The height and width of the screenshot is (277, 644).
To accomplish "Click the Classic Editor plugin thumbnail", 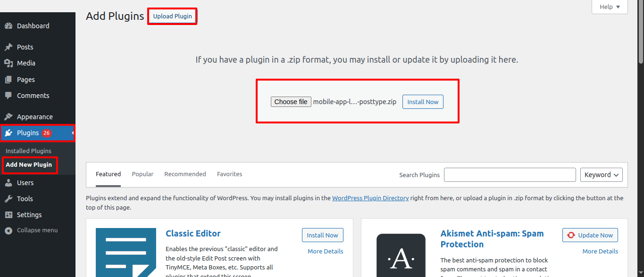I will [x=125, y=253].
